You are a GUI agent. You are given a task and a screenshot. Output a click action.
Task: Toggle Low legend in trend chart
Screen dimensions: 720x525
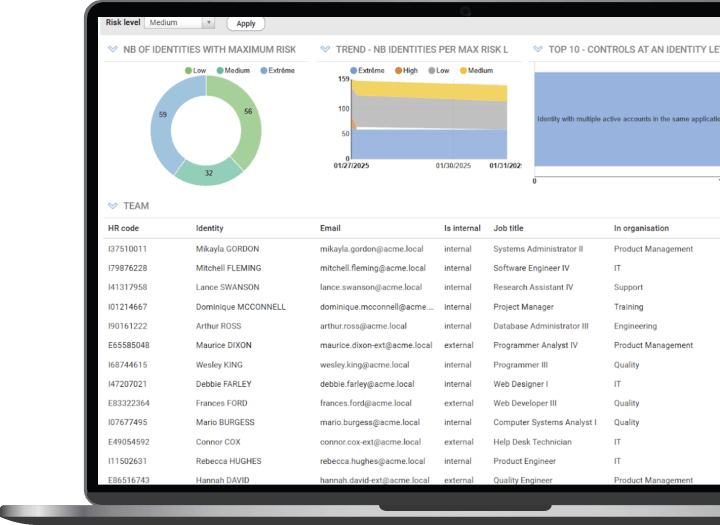tap(439, 70)
